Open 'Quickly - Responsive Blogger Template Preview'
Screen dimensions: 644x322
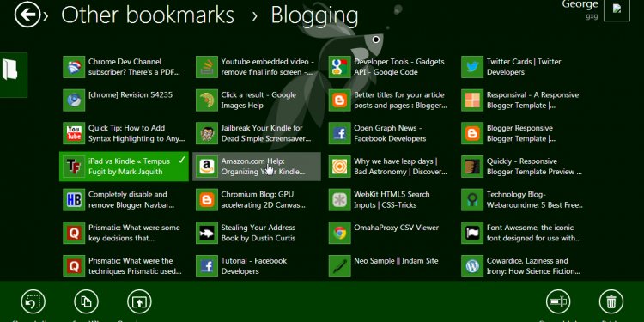click(522, 167)
